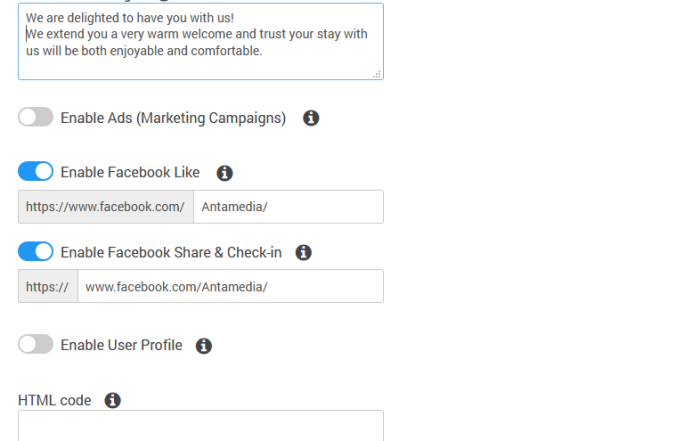Click the https://www.facebook.com/ prefix box
This screenshot has height=441, width=700.
click(106, 207)
